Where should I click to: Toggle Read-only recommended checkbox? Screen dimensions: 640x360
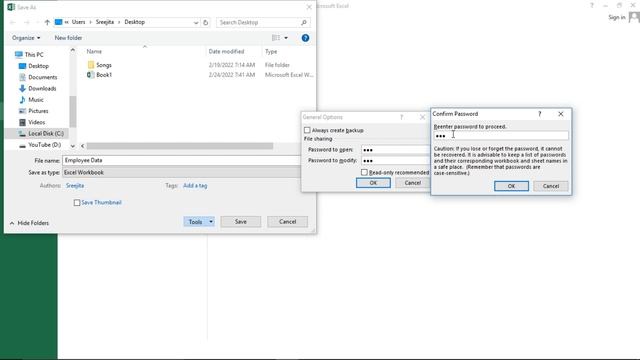(364, 172)
